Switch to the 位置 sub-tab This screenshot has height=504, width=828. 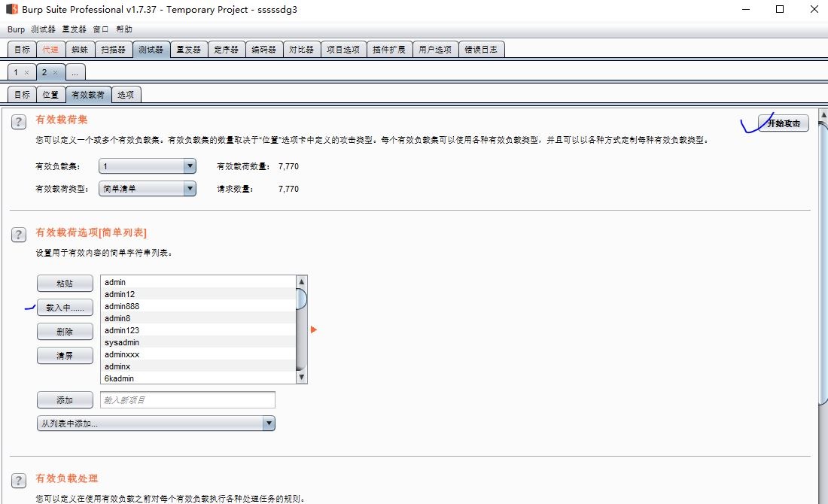coord(50,95)
